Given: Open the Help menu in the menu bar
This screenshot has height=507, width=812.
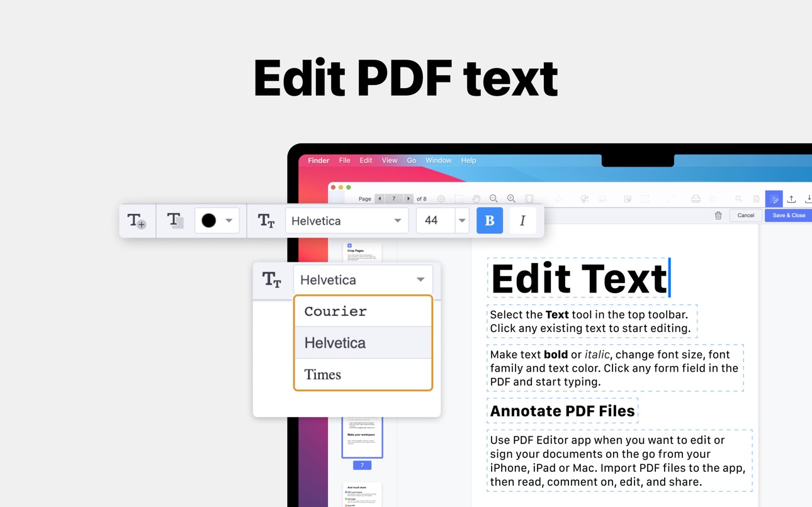Looking at the screenshot, I should (x=468, y=160).
